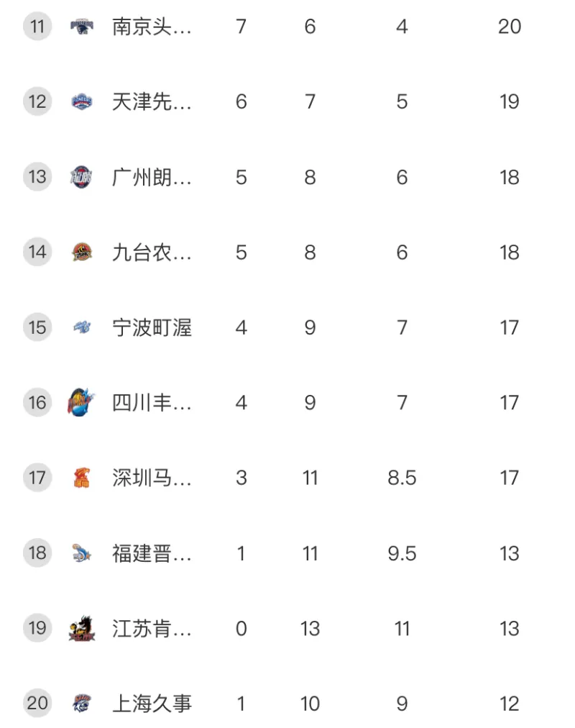Click the rank 11 badge
575x728 pixels.
click(x=37, y=27)
